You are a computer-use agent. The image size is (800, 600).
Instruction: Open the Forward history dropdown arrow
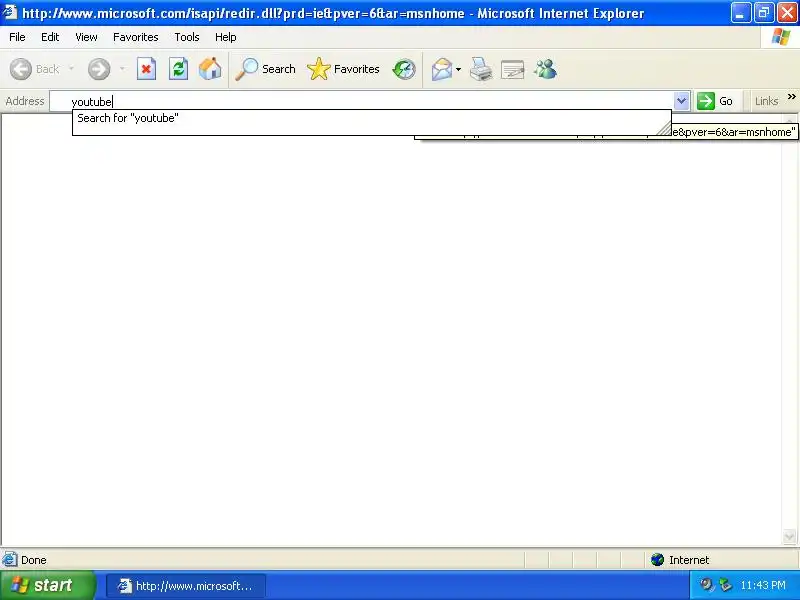pyautogui.click(x=122, y=69)
